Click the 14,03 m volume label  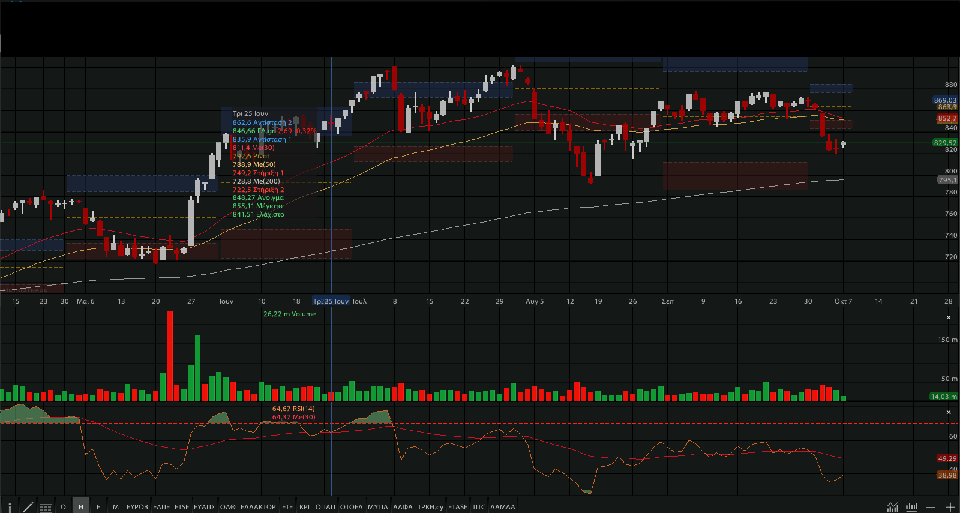943,397
